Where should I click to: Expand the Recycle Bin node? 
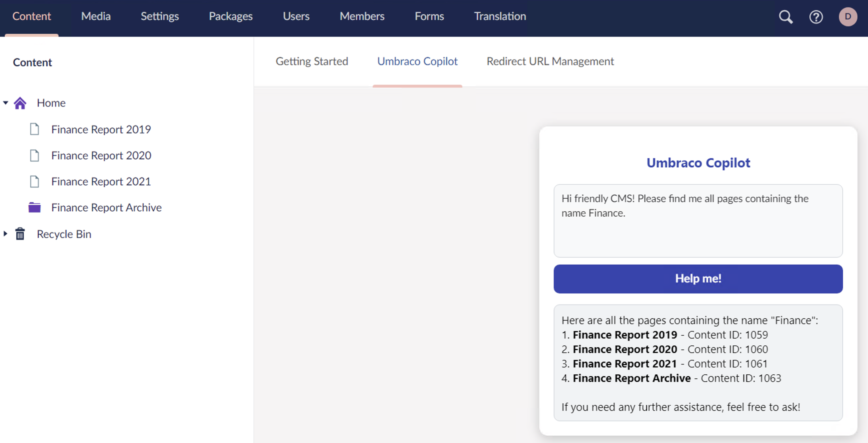click(6, 234)
